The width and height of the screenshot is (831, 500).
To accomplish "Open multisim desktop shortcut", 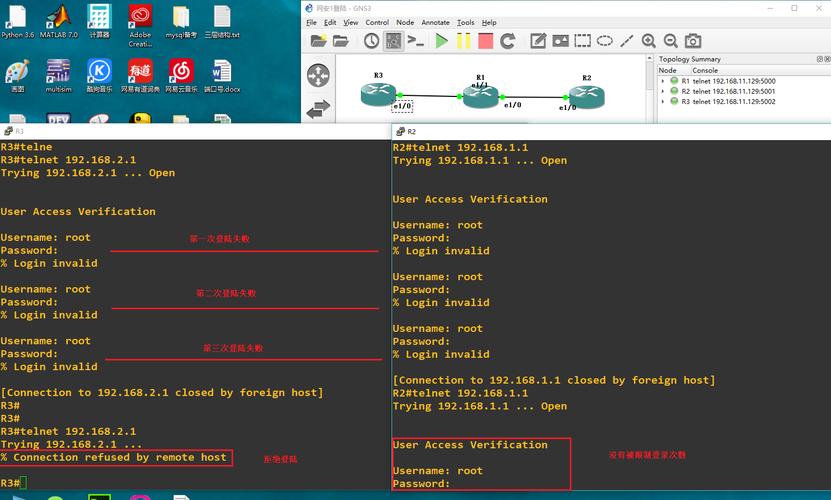I will click(x=58, y=76).
